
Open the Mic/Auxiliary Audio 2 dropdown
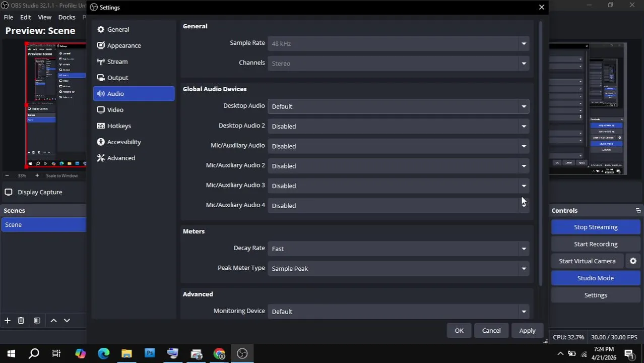click(398, 166)
